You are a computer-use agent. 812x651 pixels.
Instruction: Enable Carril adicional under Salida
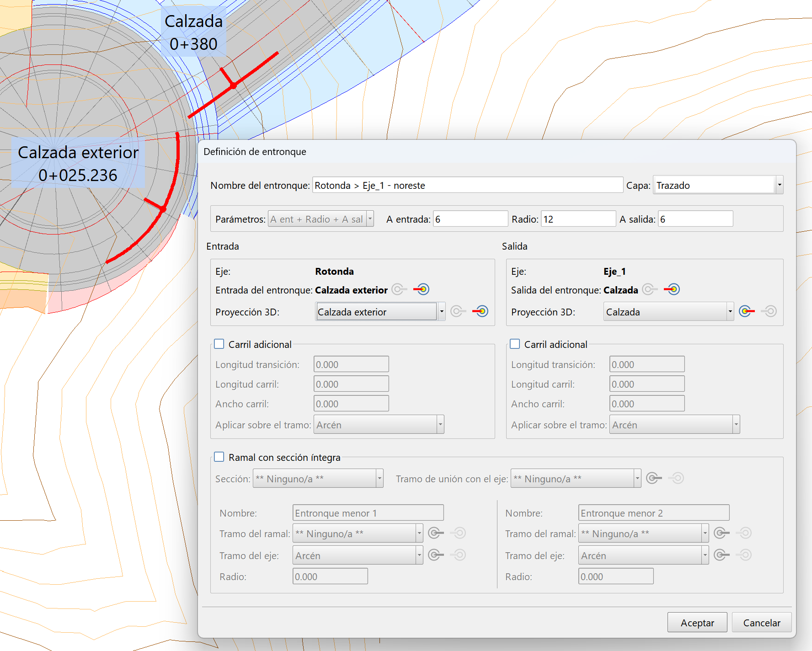515,344
